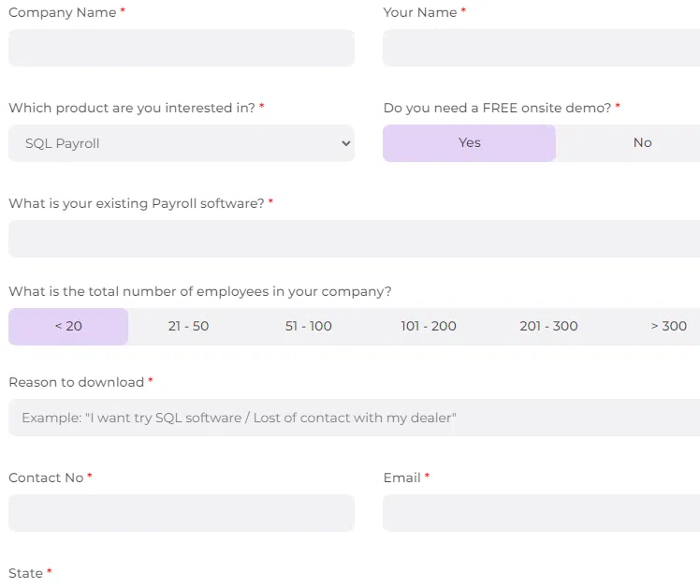Choose the 21 - 50 employees option
Screen dimensions: 700x588
[x=188, y=327]
